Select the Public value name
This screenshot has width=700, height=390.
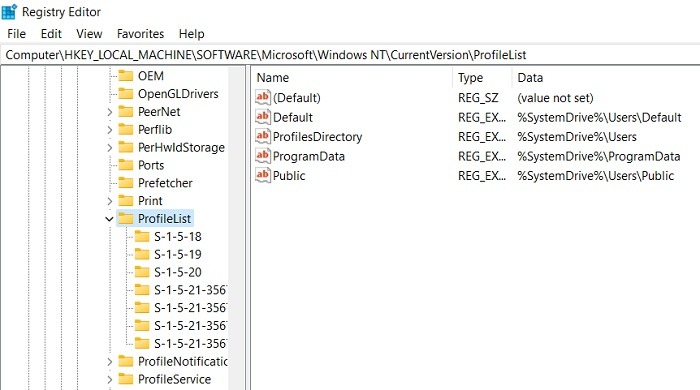pyautogui.click(x=289, y=176)
